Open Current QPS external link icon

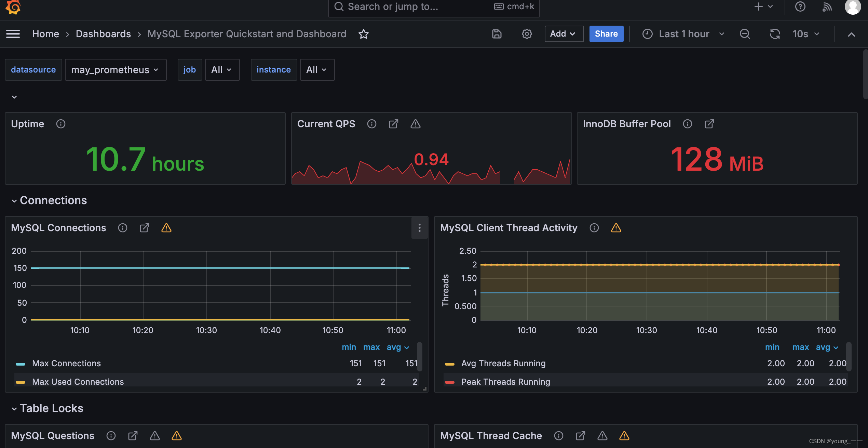[x=394, y=124]
